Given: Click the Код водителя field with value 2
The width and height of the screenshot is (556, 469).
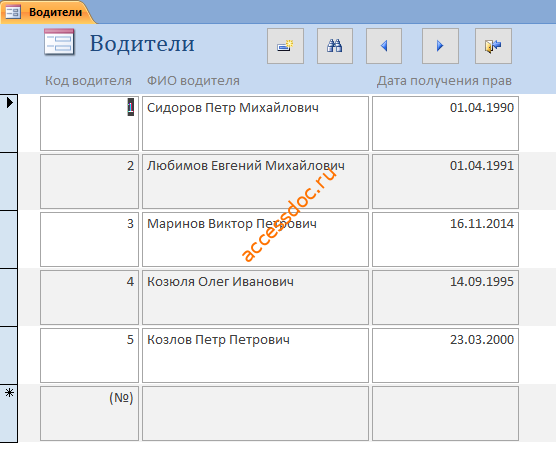Looking at the screenshot, I should (89, 182).
